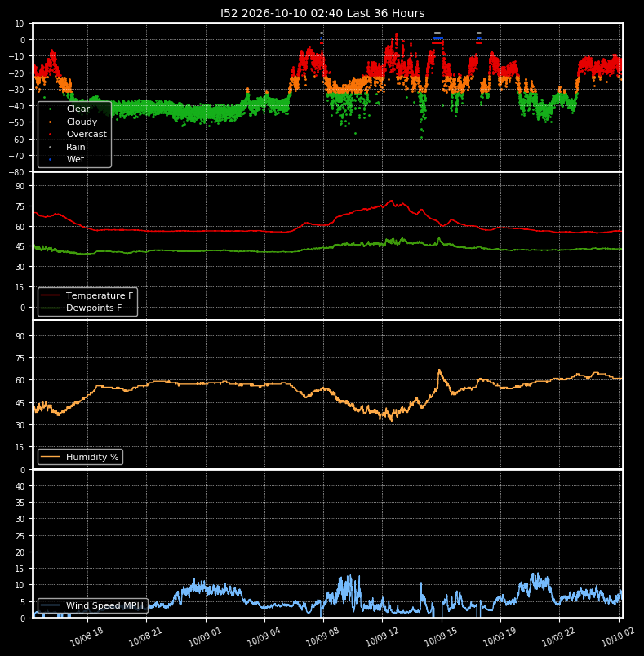Click the '−70' y-axis tick label
The width and height of the screenshot is (644, 656).
pyautogui.click(x=16, y=156)
